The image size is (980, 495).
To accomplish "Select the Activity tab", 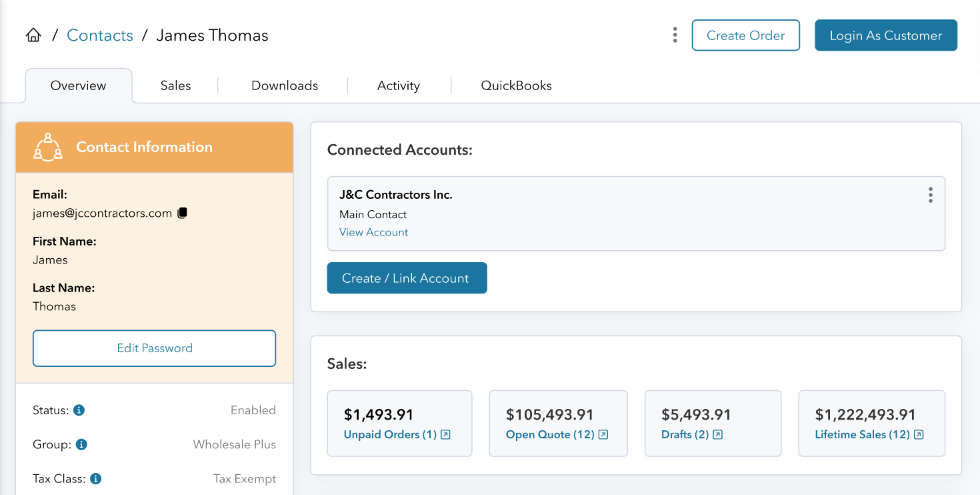I will pos(398,85).
